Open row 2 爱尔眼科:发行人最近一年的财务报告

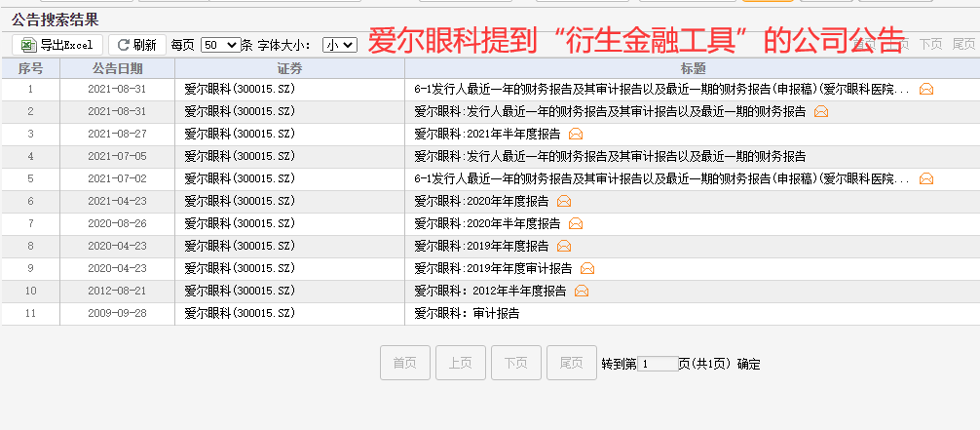tap(610, 111)
